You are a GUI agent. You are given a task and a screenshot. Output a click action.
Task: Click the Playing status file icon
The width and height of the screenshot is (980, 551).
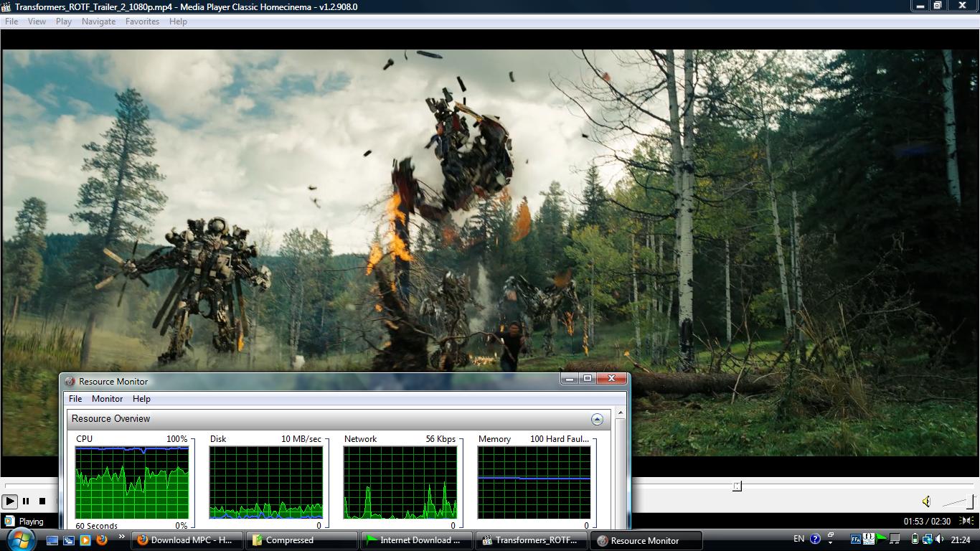pyautogui.click(x=9, y=521)
